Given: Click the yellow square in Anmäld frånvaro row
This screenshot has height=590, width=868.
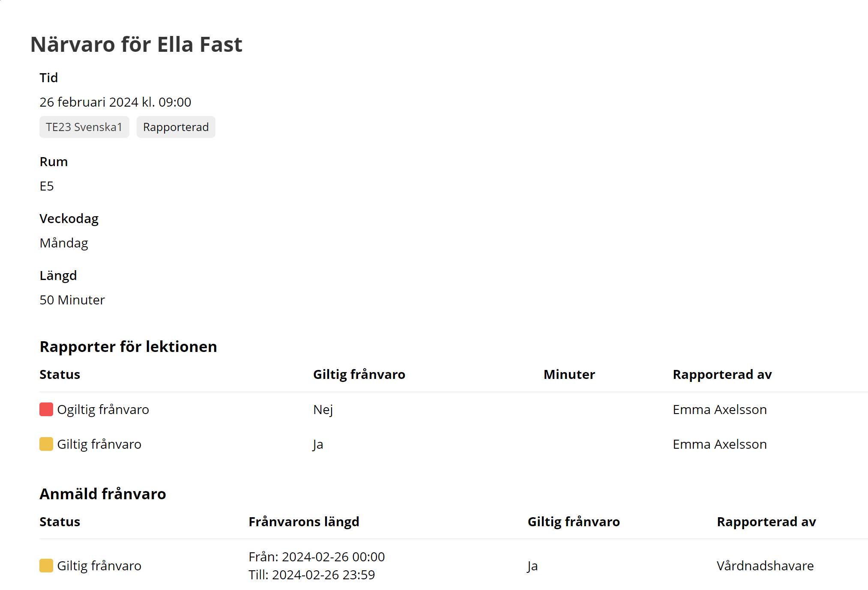Looking at the screenshot, I should click(x=46, y=566).
